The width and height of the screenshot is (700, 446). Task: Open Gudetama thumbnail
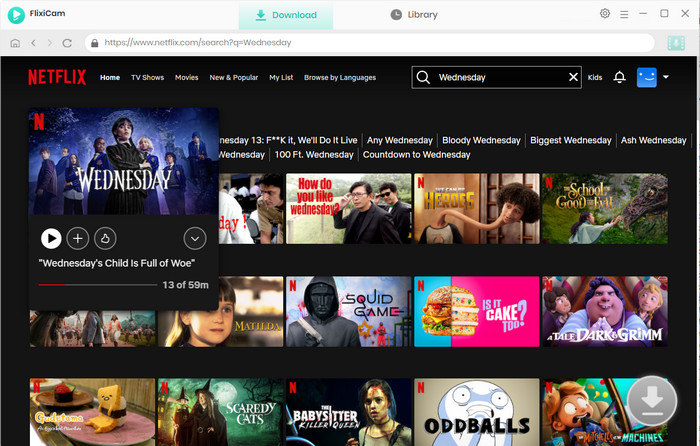pyautogui.click(x=92, y=412)
